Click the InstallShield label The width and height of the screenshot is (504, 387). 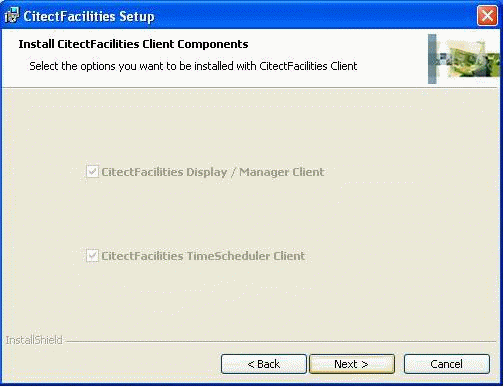click(x=34, y=340)
